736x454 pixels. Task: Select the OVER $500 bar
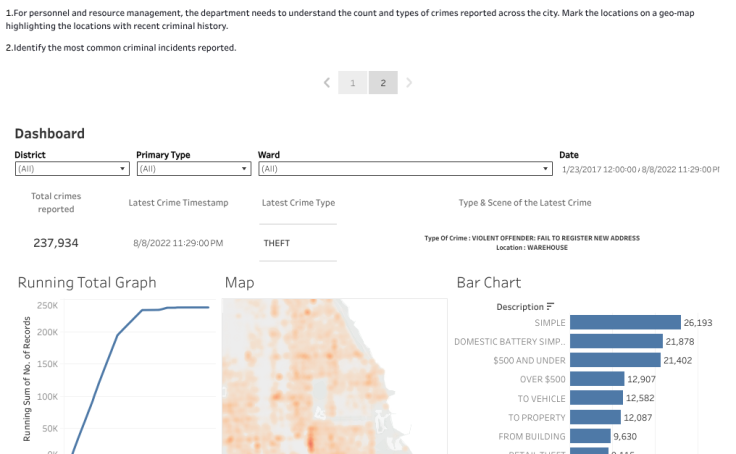click(x=596, y=379)
